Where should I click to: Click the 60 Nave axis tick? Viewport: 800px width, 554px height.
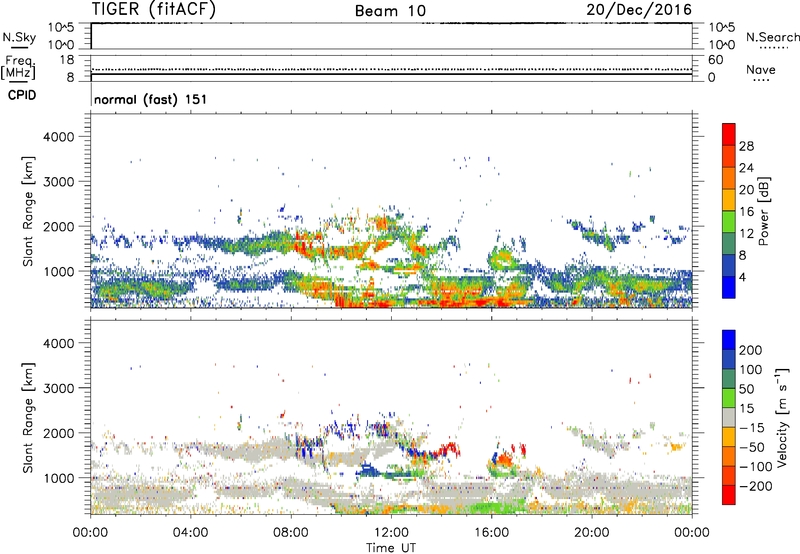pyautogui.click(x=715, y=60)
